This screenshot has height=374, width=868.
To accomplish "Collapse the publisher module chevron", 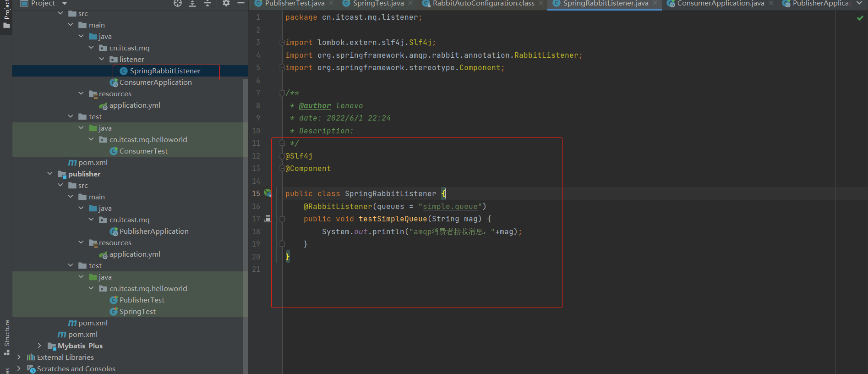I will pyautogui.click(x=50, y=174).
